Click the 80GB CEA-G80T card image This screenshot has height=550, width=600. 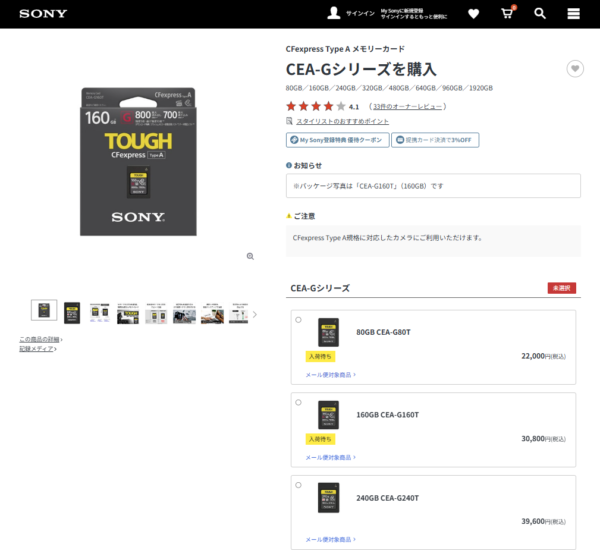pyautogui.click(x=328, y=332)
